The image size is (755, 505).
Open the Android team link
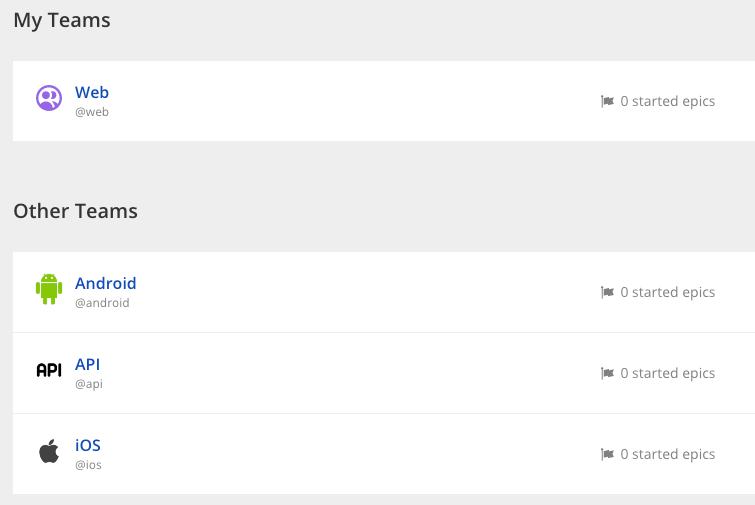click(105, 284)
